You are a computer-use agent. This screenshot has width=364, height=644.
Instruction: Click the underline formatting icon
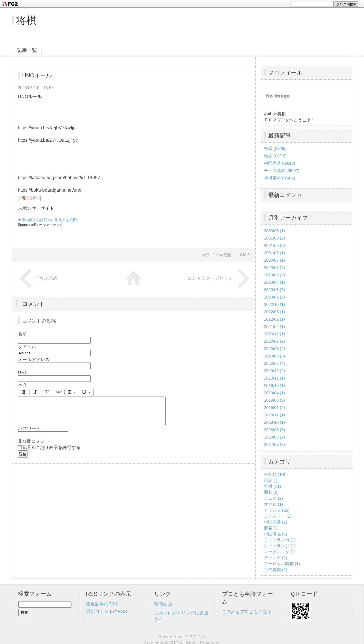[x=47, y=392]
